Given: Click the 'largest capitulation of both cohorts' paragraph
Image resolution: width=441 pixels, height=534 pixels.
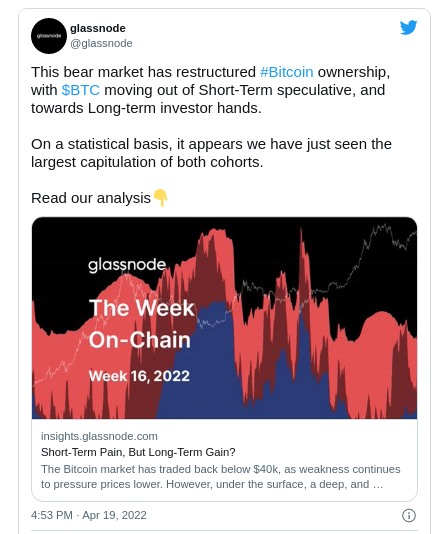Looking at the screenshot, I should [x=211, y=153].
